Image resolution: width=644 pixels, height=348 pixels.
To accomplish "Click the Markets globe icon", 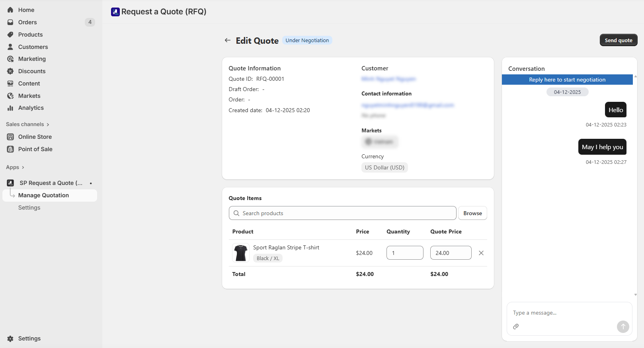I will tap(10, 96).
